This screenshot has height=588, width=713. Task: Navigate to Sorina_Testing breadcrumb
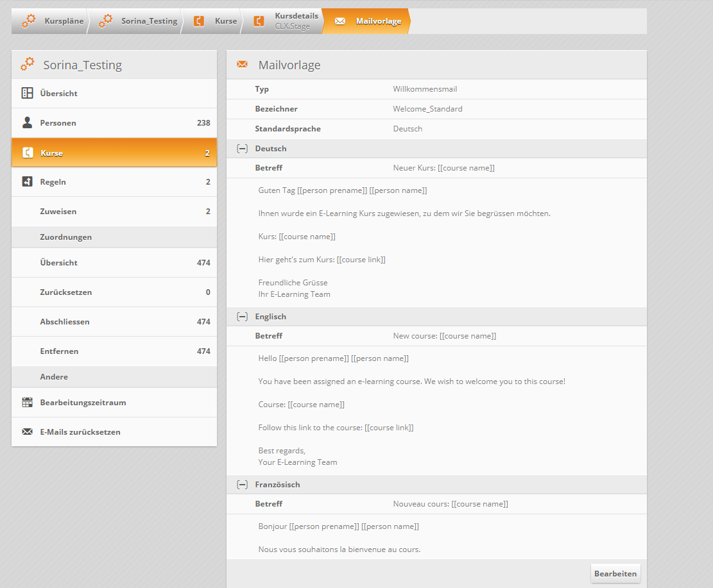pyautogui.click(x=148, y=21)
